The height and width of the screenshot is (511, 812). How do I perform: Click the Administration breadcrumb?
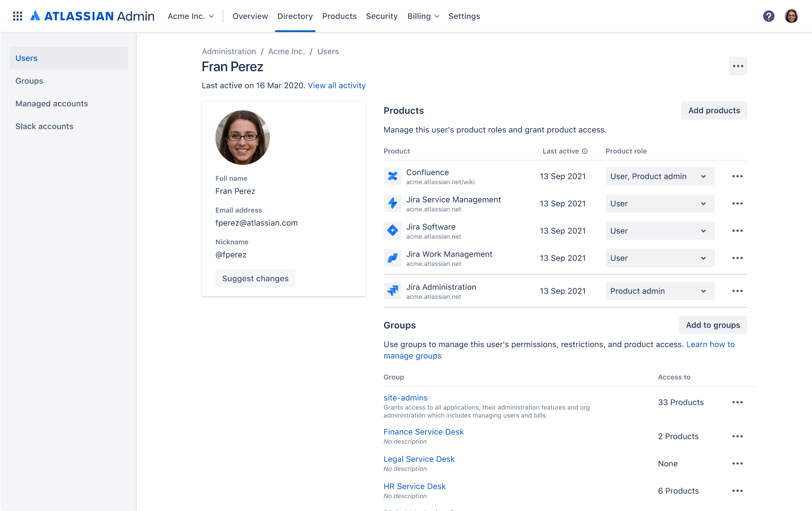point(229,51)
